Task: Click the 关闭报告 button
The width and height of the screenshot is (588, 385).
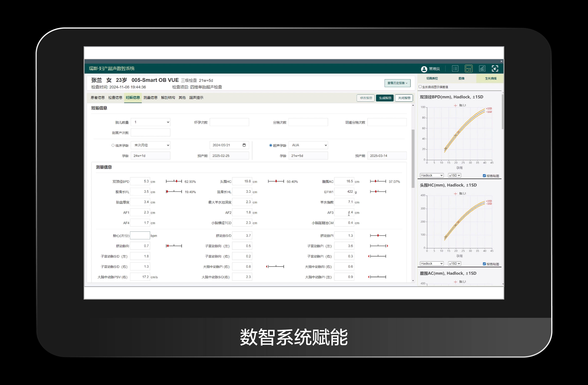Action: (x=404, y=98)
